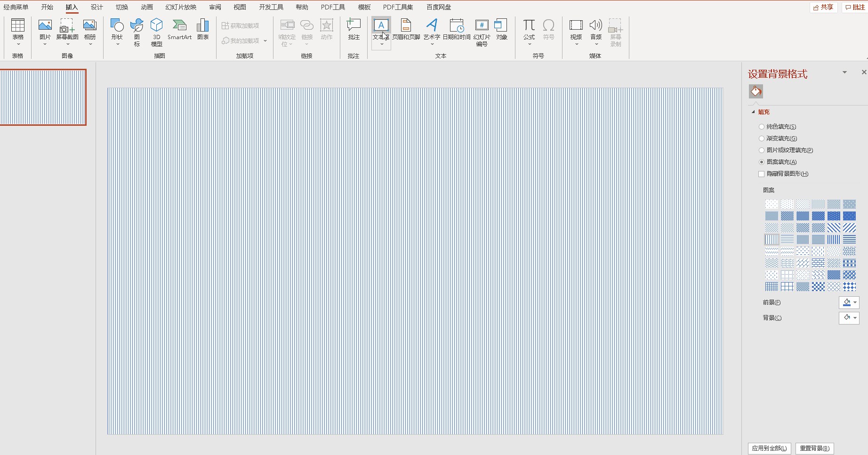Insert date and time
868x455 pixels.
456,29
